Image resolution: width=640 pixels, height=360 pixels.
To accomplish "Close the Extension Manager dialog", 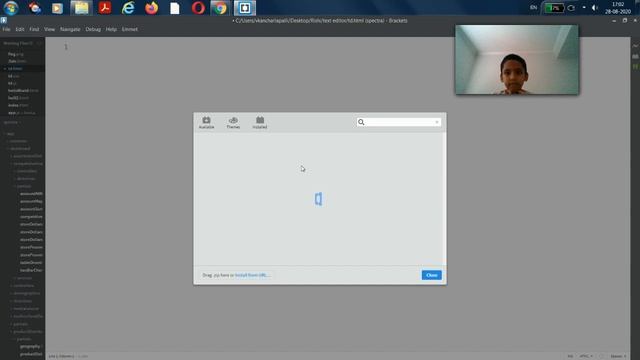I will coord(431,275).
